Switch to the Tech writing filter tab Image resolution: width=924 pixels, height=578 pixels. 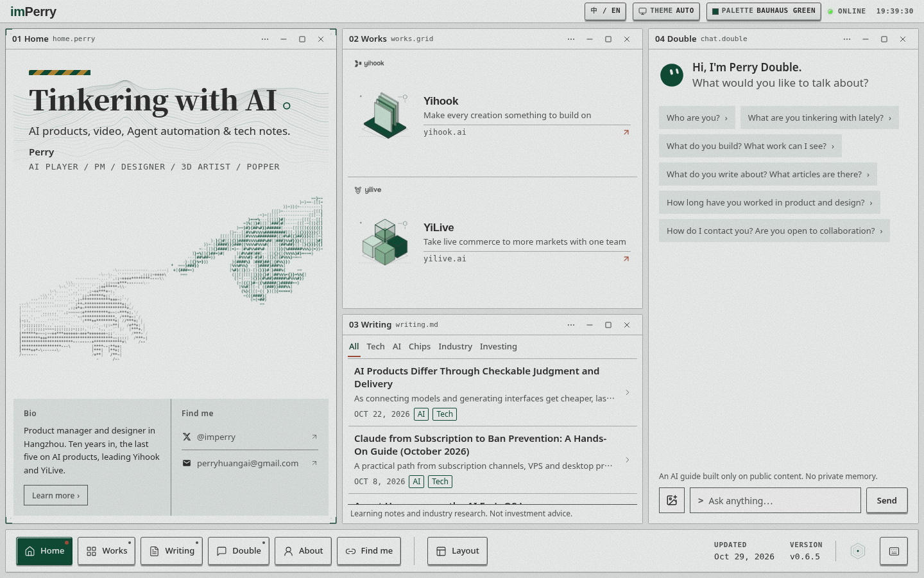pyautogui.click(x=375, y=347)
